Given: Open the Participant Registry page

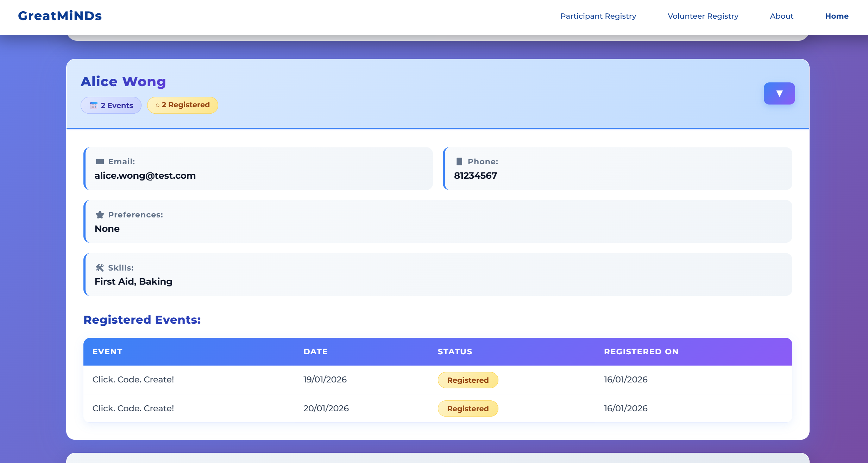Looking at the screenshot, I should click(x=598, y=16).
